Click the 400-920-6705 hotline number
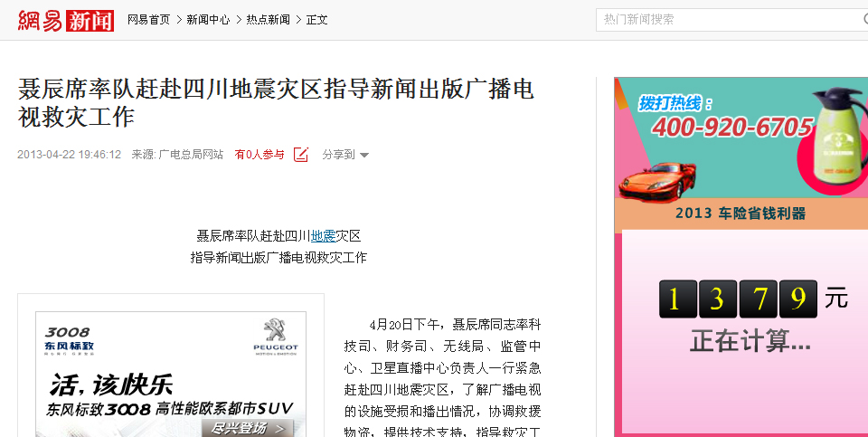 (x=731, y=128)
